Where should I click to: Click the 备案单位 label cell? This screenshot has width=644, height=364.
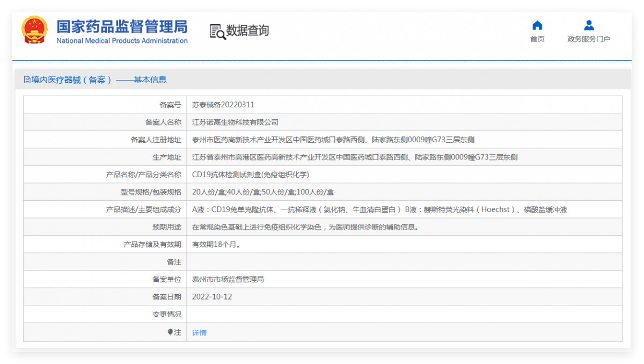105,279
